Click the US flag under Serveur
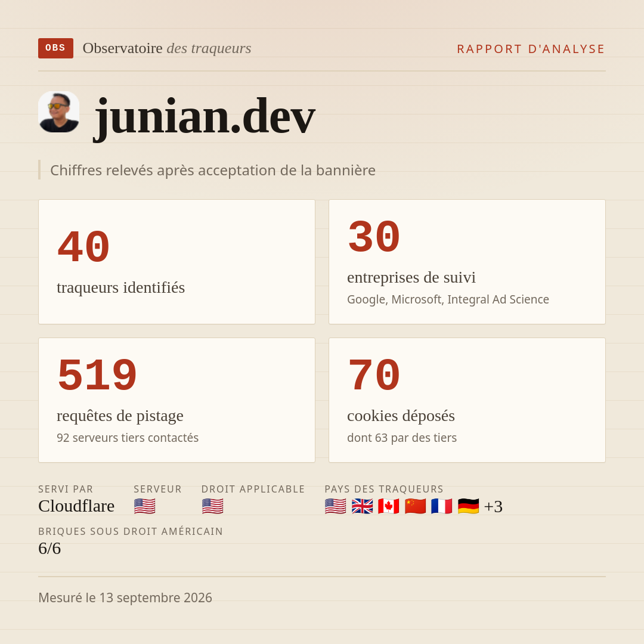The image size is (644, 644). [144, 506]
